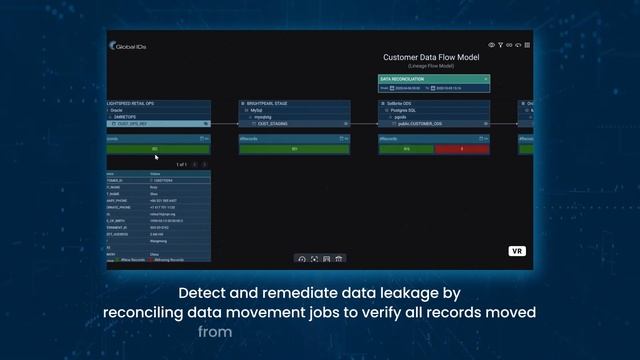This screenshot has height=360, width=640.
Task: Select the Lightspeed Retail OPS node header
Action: 159,104
